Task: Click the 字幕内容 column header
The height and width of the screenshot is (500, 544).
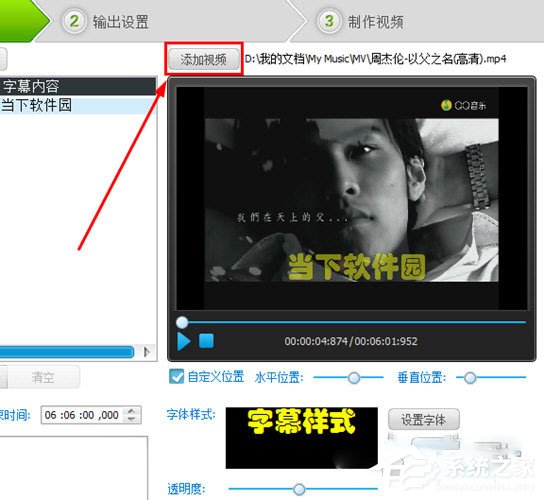Action: click(x=78, y=86)
